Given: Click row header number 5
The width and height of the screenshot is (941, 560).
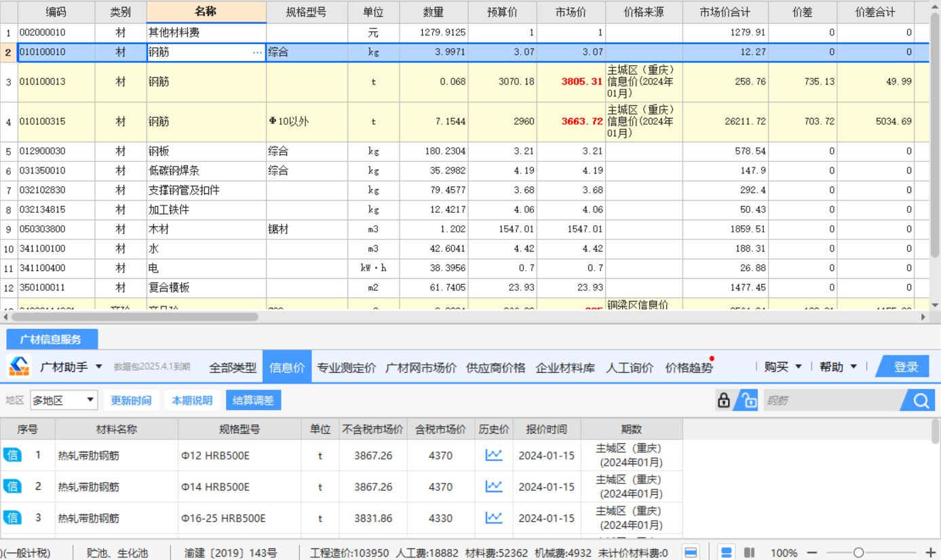Looking at the screenshot, I should click(9, 151).
